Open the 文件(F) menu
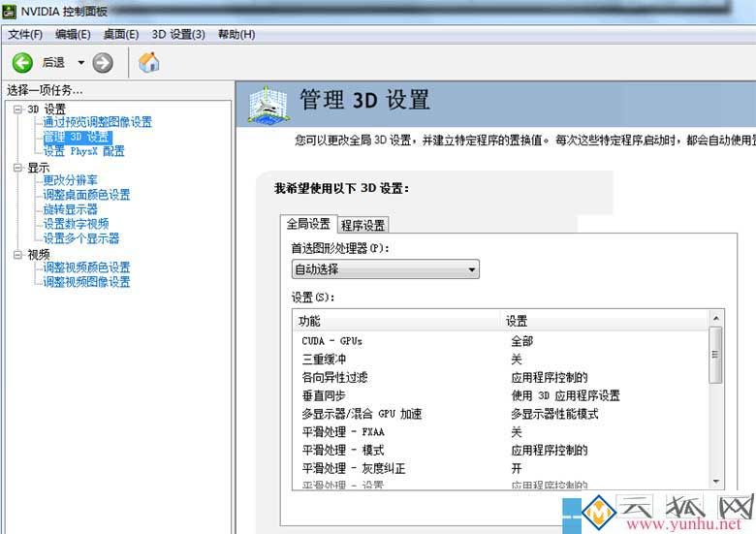 coord(25,35)
